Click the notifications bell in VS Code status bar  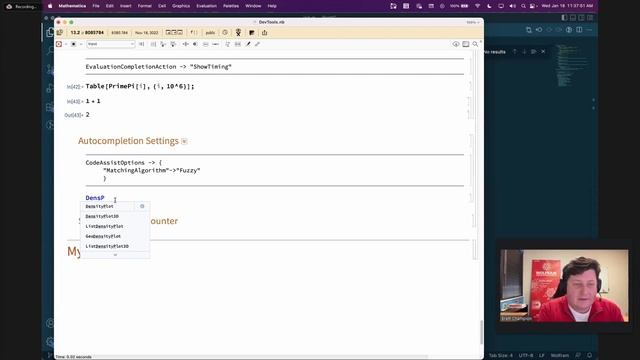[x=590, y=356]
